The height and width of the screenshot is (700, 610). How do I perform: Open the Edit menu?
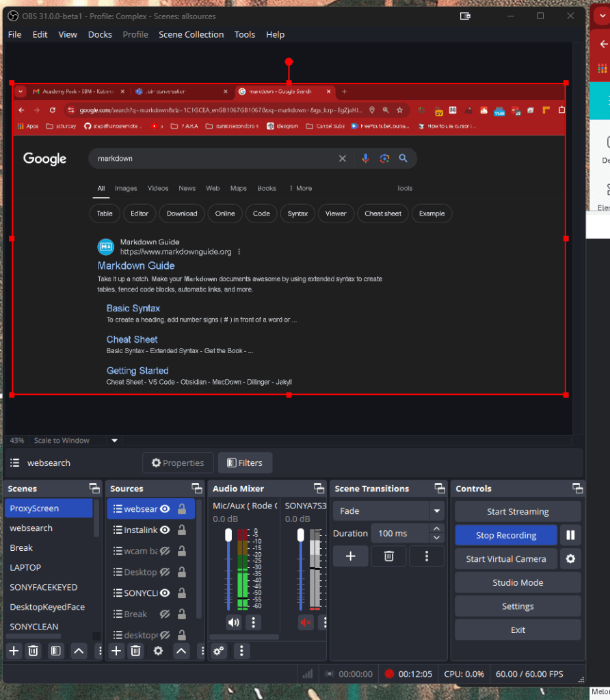pyautogui.click(x=40, y=34)
